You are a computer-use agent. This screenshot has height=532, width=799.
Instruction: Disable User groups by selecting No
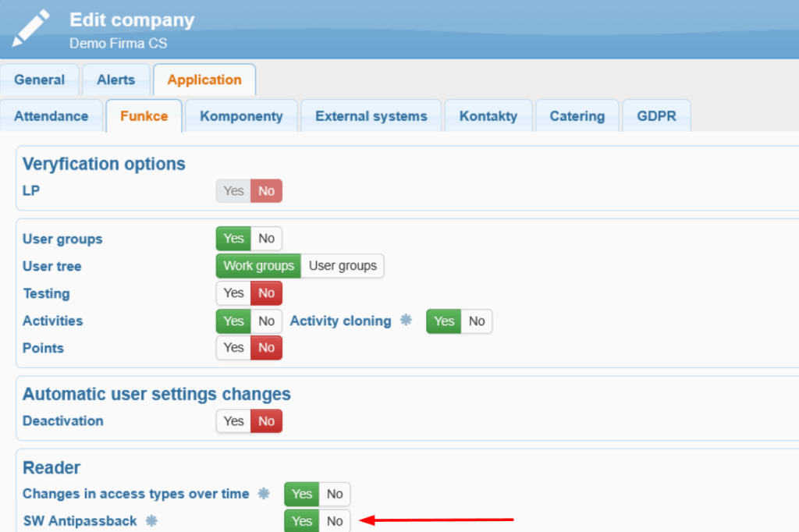click(x=267, y=239)
